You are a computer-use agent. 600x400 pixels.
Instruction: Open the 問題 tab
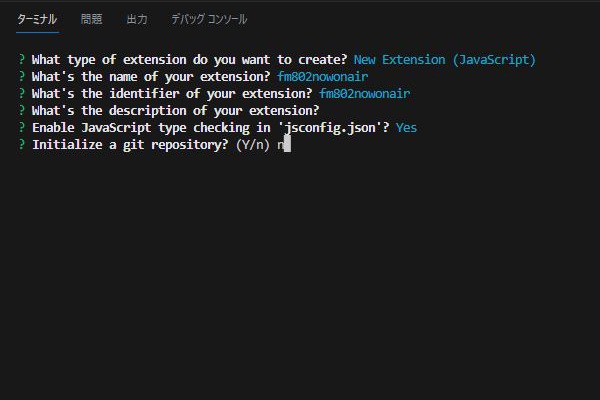coord(91,19)
